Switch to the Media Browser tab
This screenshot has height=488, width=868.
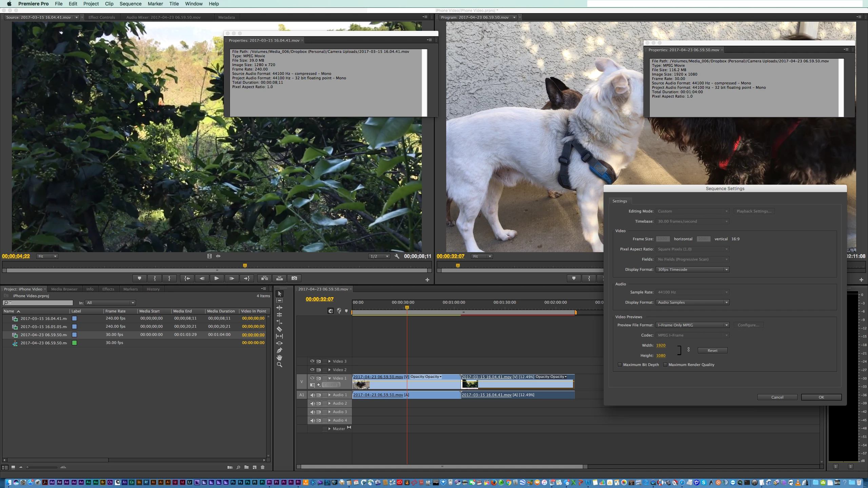(64, 289)
